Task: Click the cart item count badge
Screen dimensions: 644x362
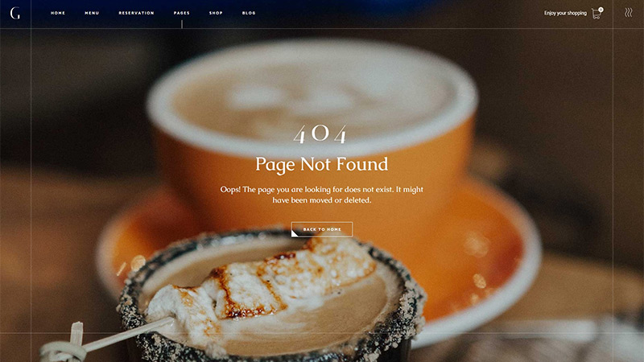Action: [x=601, y=10]
